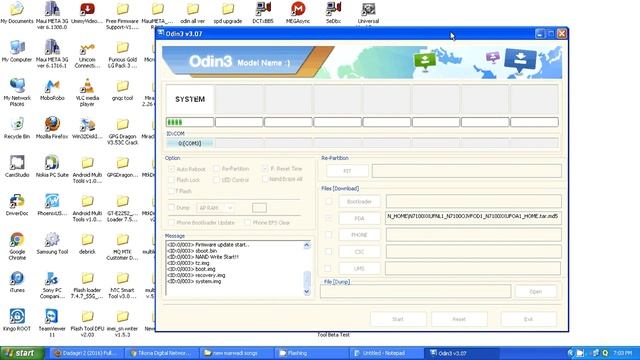Screen dimensions: 640x360
Task: Click the Exit button in Odin3
Action: point(529,319)
